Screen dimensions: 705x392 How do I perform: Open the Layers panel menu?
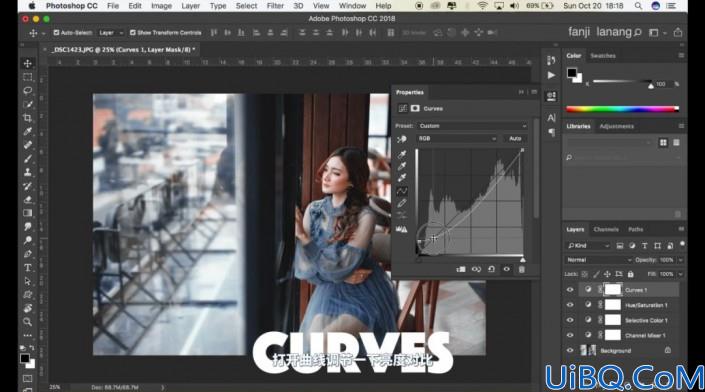tap(681, 229)
